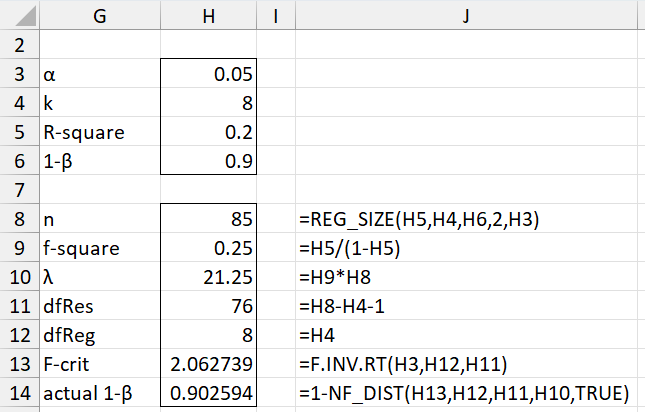Image resolution: width=645 pixels, height=412 pixels.
Task: Select row 14 header
Action: click(x=18, y=395)
